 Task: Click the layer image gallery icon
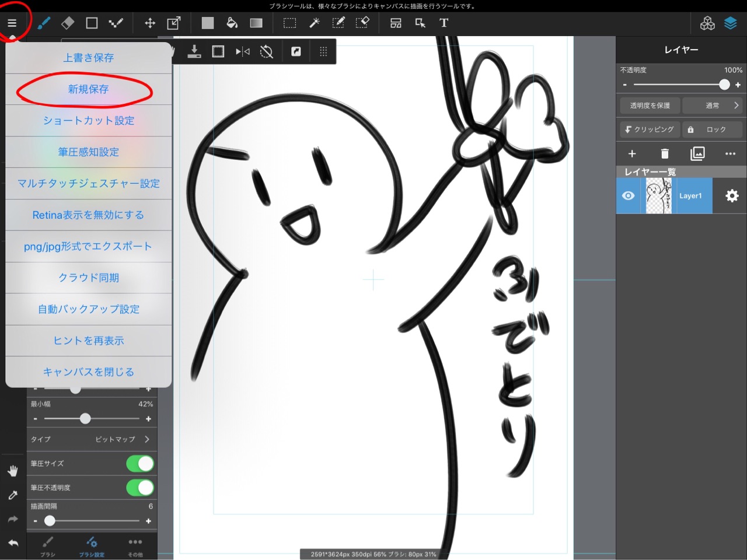tap(697, 153)
